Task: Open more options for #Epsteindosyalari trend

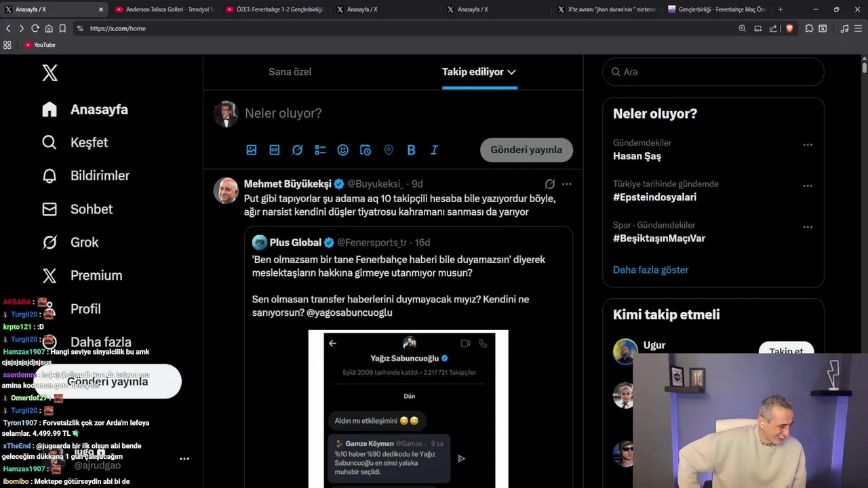Action: point(808,186)
